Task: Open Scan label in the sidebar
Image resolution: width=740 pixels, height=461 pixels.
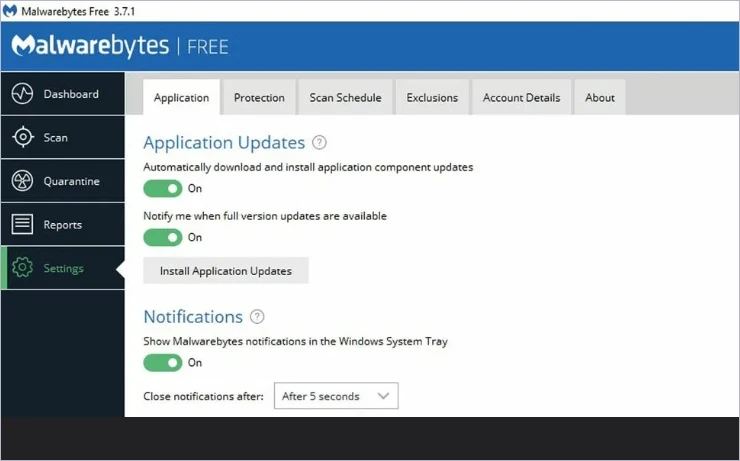Action: coord(56,138)
